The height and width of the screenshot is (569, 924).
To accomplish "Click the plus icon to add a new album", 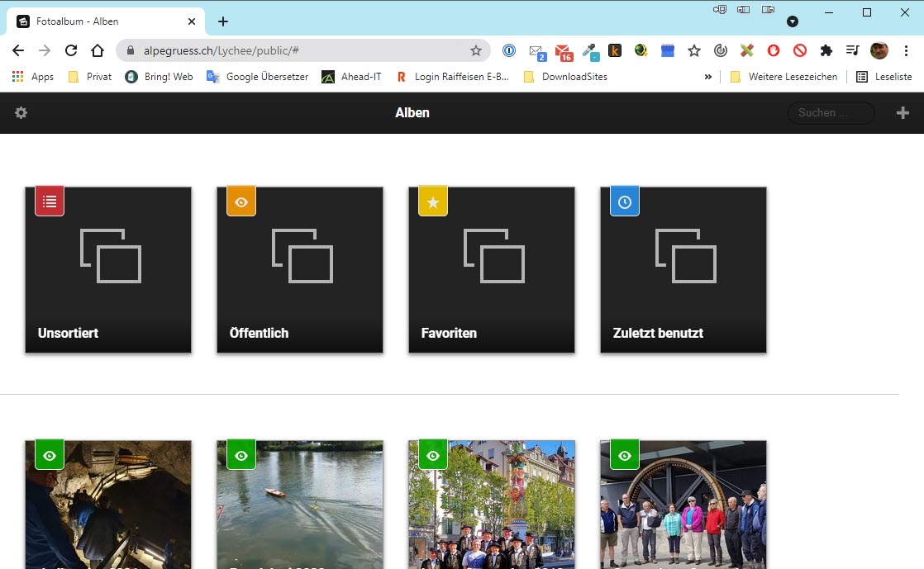I will point(903,112).
